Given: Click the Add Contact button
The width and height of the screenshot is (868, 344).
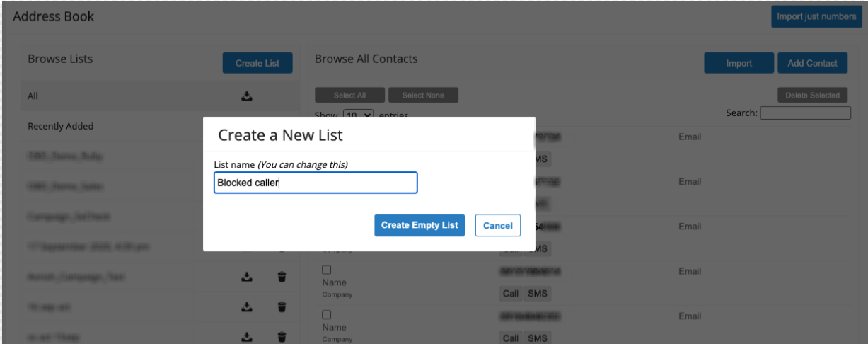Looking at the screenshot, I should click(x=812, y=63).
